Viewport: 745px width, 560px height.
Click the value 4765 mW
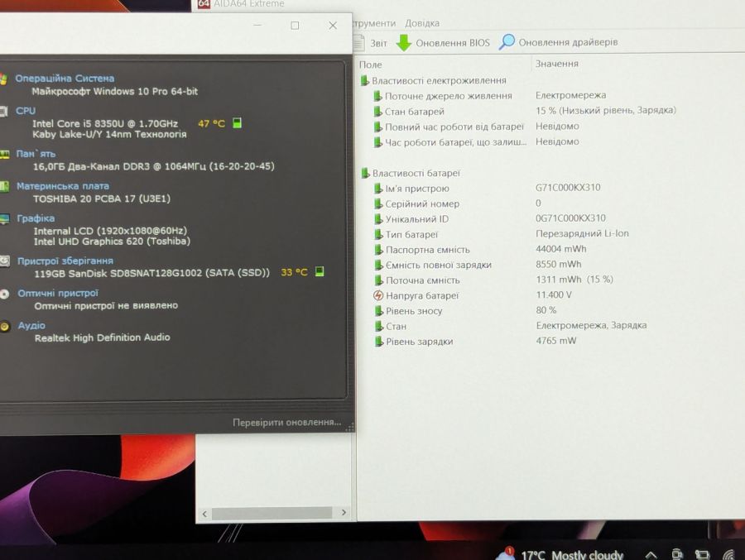click(556, 341)
